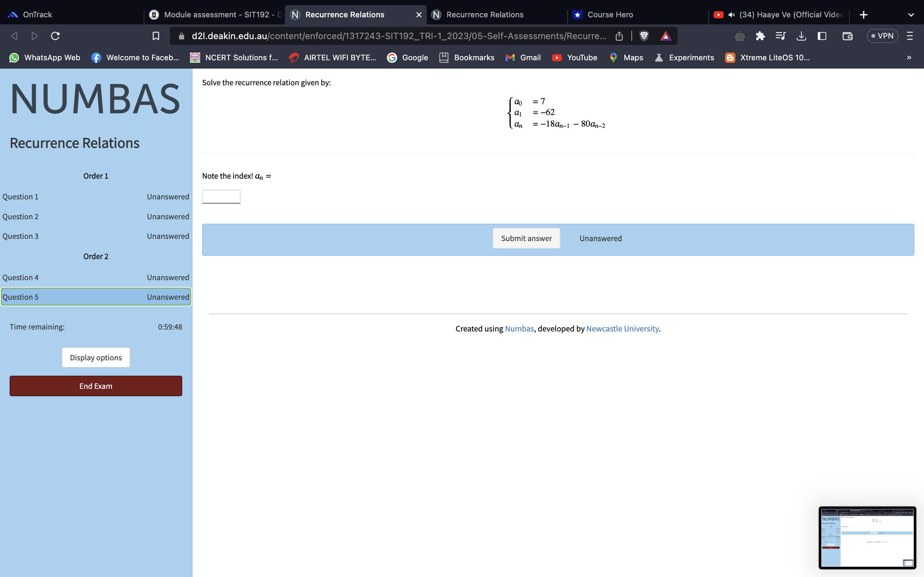
Task: Open the downloads icon in toolbar
Action: [801, 36]
